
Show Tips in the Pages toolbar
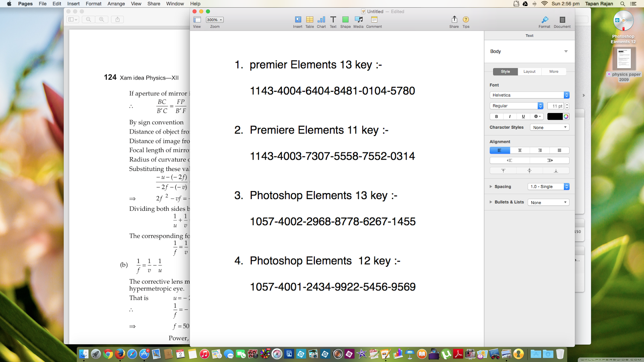click(x=466, y=20)
